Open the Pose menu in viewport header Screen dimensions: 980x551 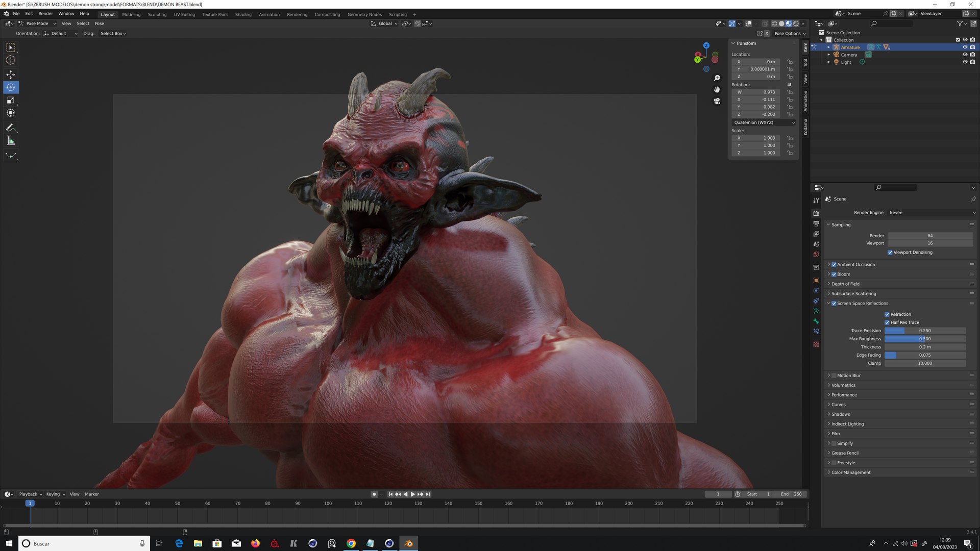point(100,23)
